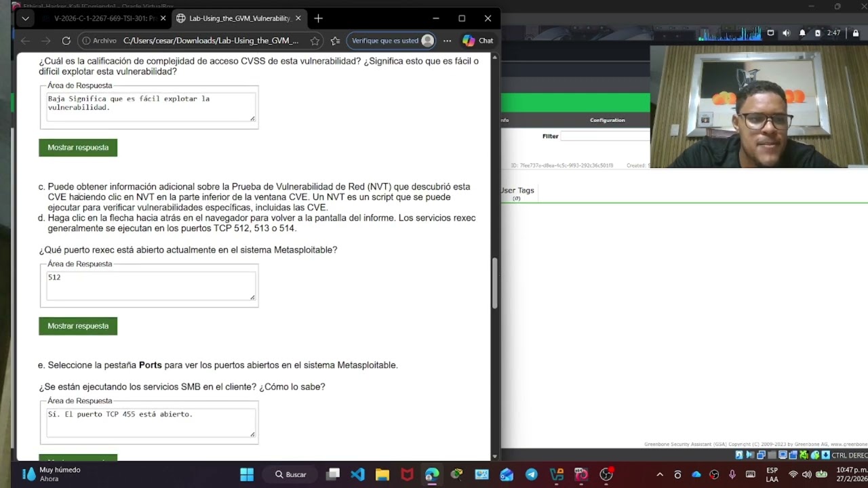Click the CTRL DERECHA host key indicator
The image size is (868, 488).
849,455
